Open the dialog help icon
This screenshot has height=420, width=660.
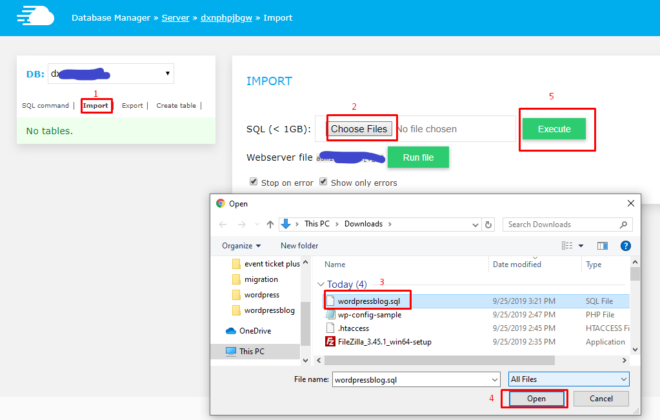click(x=625, y=246)
